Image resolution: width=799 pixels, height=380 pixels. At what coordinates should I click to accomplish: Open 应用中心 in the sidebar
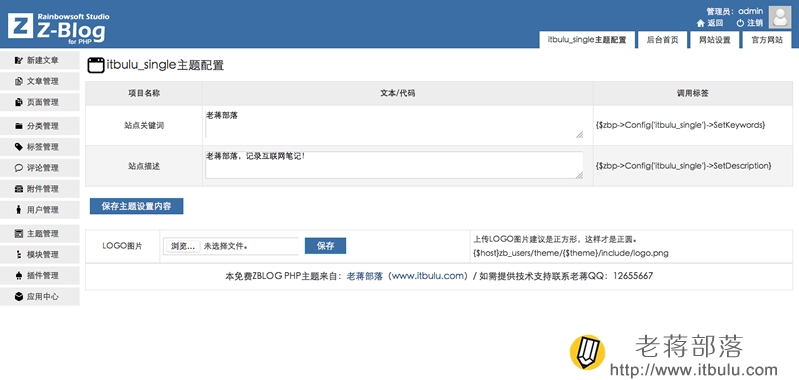click(x=40, y=296)
